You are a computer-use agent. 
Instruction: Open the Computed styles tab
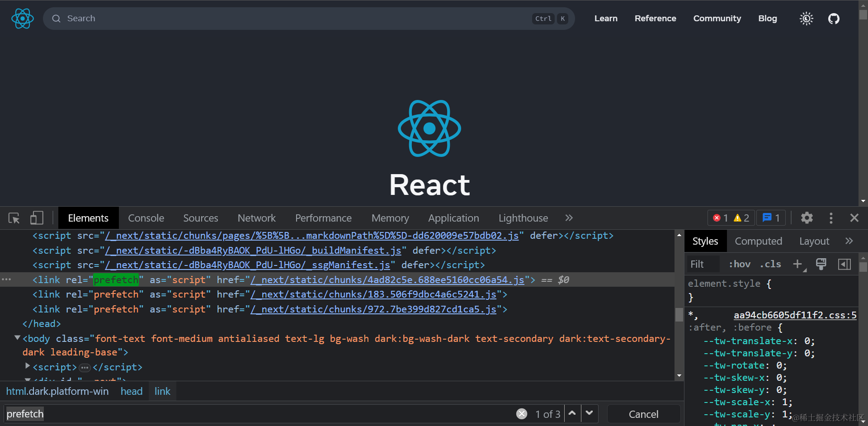(x=758, y=241)
